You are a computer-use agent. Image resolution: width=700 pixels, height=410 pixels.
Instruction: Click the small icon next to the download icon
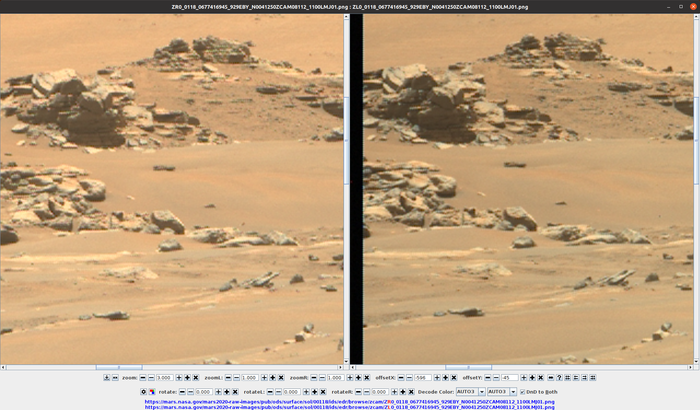tap(115, 378)
